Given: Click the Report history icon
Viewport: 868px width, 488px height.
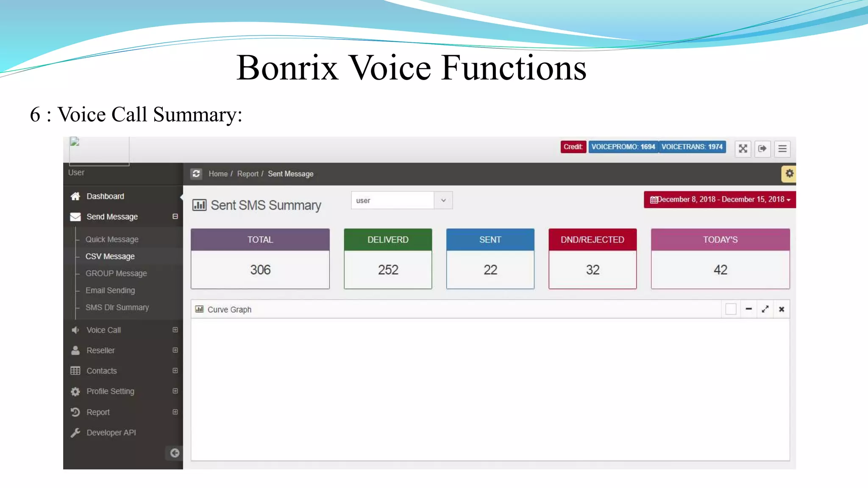Looking at the screenshot, I should coord(75,412).
